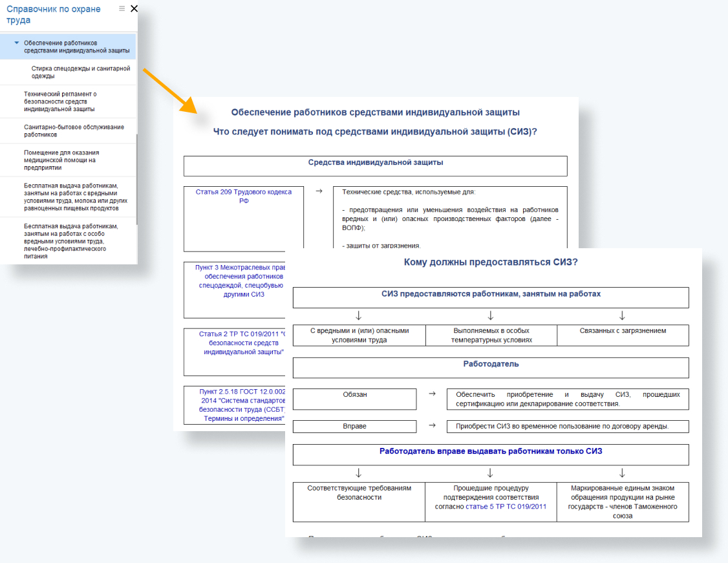
Task: Open the hamburger menu in the panel header
Action: [122, 8]
